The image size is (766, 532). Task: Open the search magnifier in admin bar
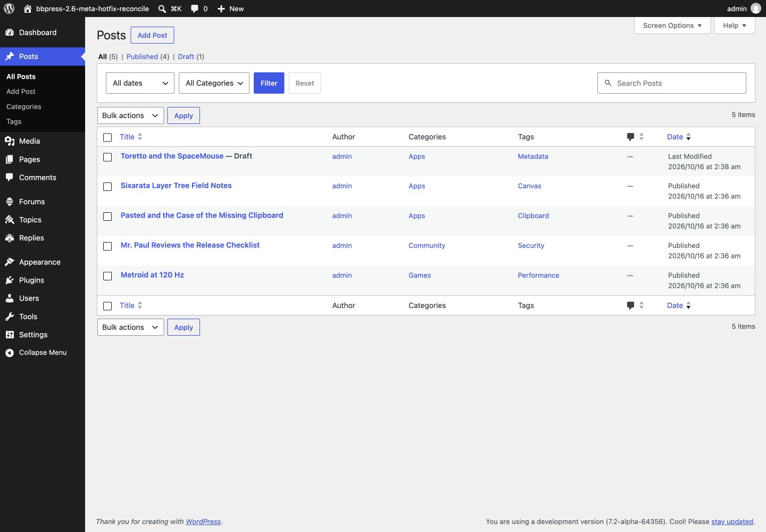[162, 9]
